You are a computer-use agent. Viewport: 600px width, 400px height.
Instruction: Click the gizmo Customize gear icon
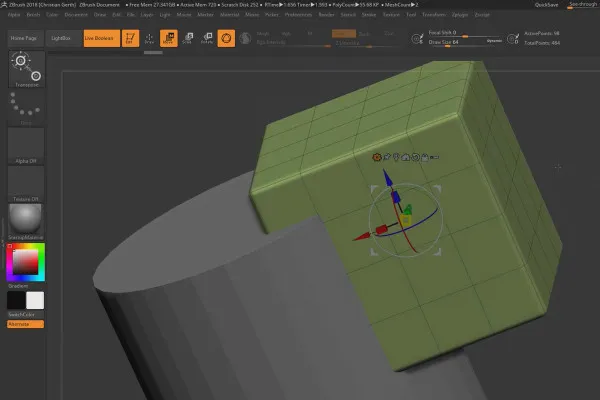point(377,157)
